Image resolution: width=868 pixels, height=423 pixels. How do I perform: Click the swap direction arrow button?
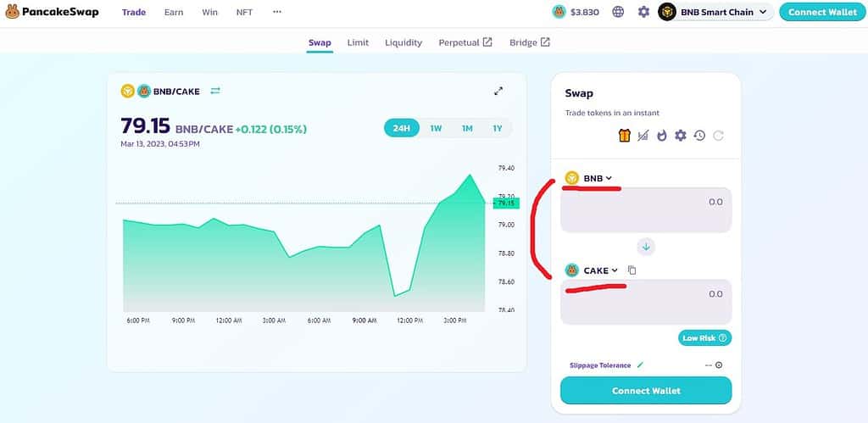(646, 247)
